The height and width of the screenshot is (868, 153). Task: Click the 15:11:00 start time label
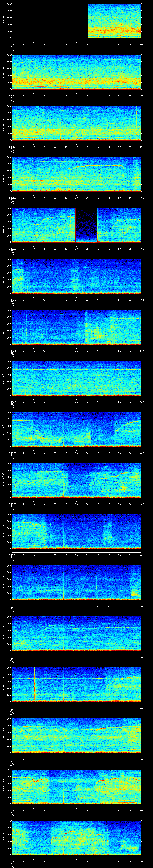[12, 147]
